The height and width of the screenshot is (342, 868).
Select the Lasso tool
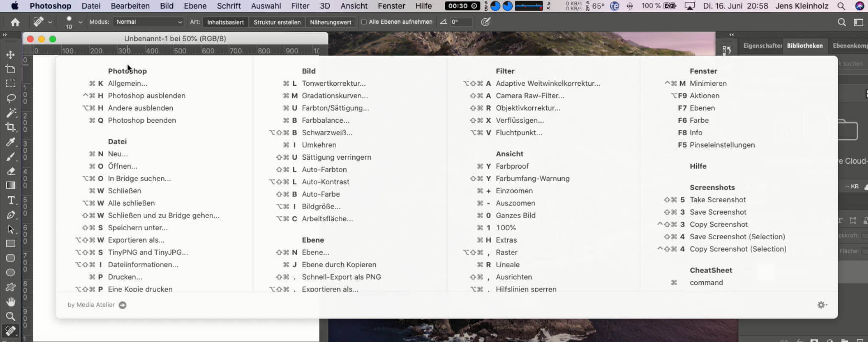point(11,98)
